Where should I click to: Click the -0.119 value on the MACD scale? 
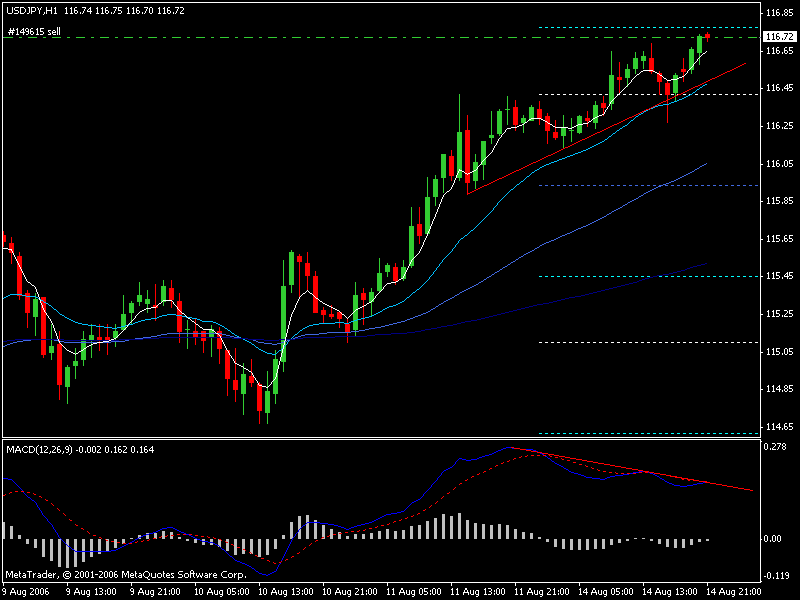pyautogui.click(x=775, y=576)
